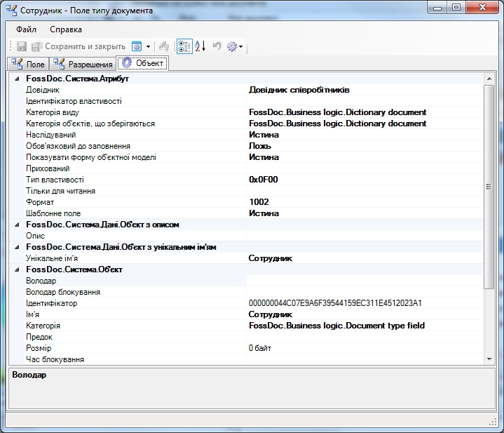
Task: Open dropdown arrow beside window gear icon
Action: click(148, 46)
